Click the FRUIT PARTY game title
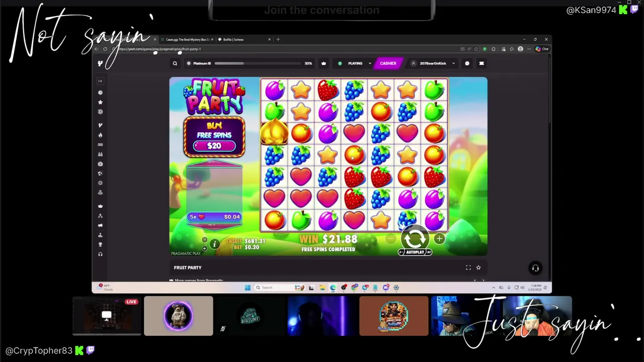Screen dimensions: 644x362 tap(188, 268)
